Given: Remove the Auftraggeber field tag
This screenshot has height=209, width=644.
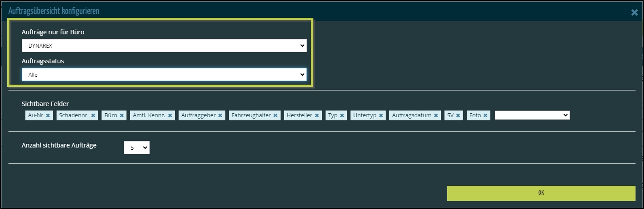Looking at the screenshot, I should point(220,115).
